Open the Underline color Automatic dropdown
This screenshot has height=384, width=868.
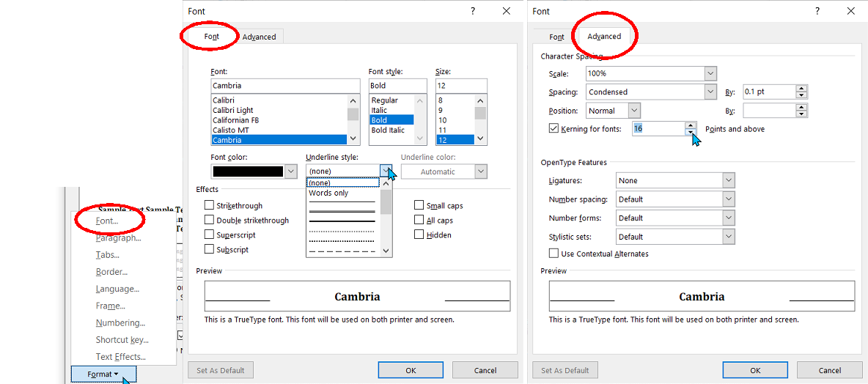pyautogui.click(x=444, y=171)
